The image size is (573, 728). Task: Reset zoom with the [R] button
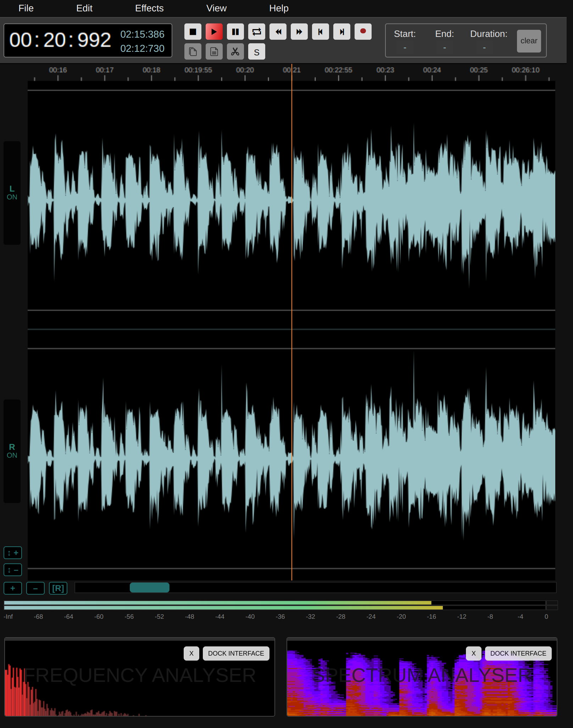58,588
